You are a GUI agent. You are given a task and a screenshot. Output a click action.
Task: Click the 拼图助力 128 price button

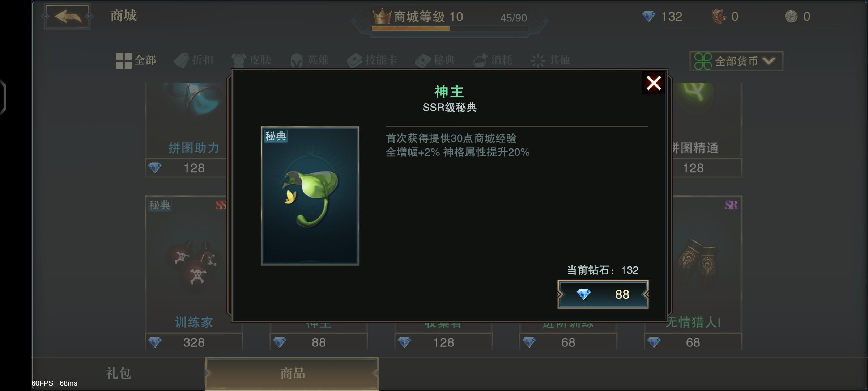187,168
